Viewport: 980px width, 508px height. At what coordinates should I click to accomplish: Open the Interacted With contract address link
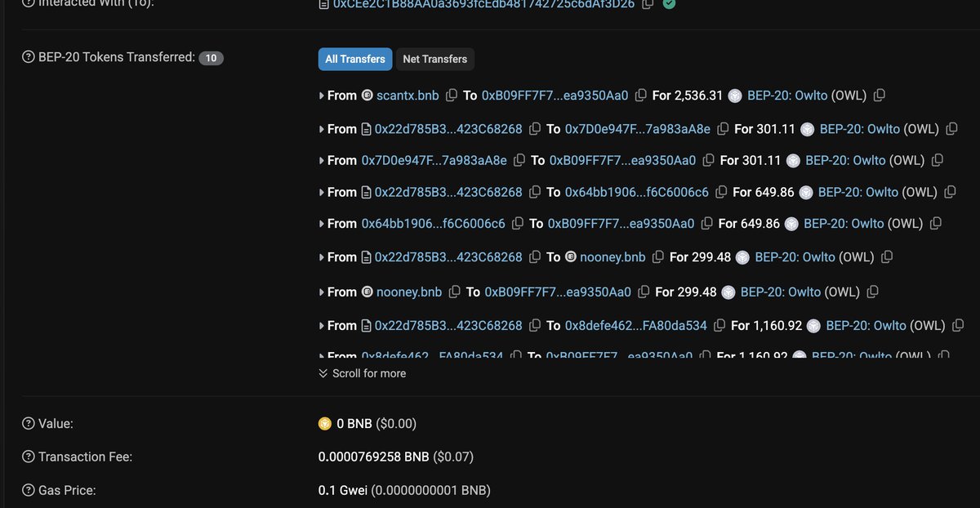click(x=483, y=4)
